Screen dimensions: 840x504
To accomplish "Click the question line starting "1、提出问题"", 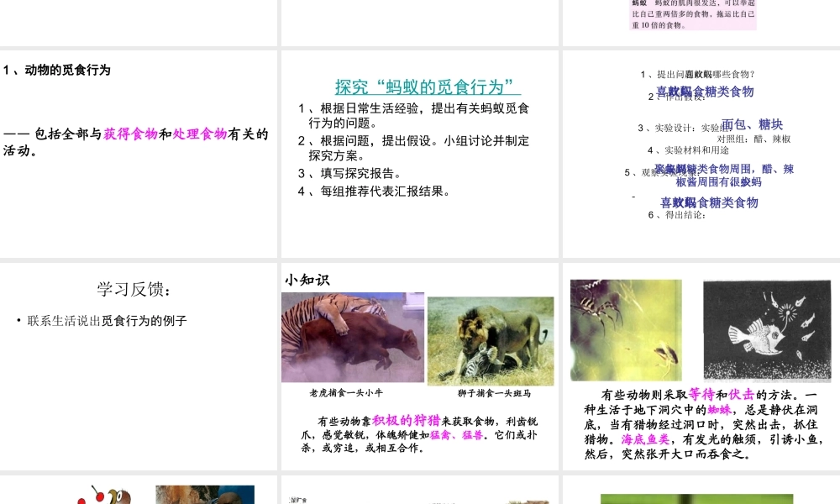I will point(697,75).
